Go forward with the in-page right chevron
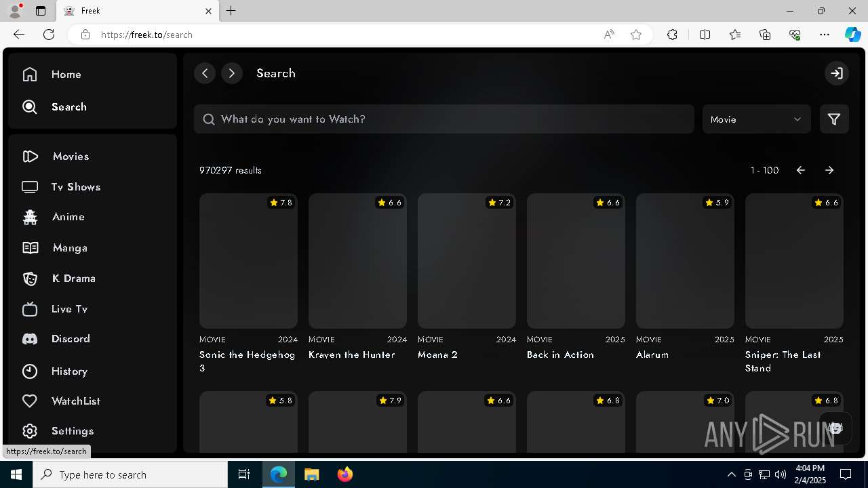 point(232,73)
